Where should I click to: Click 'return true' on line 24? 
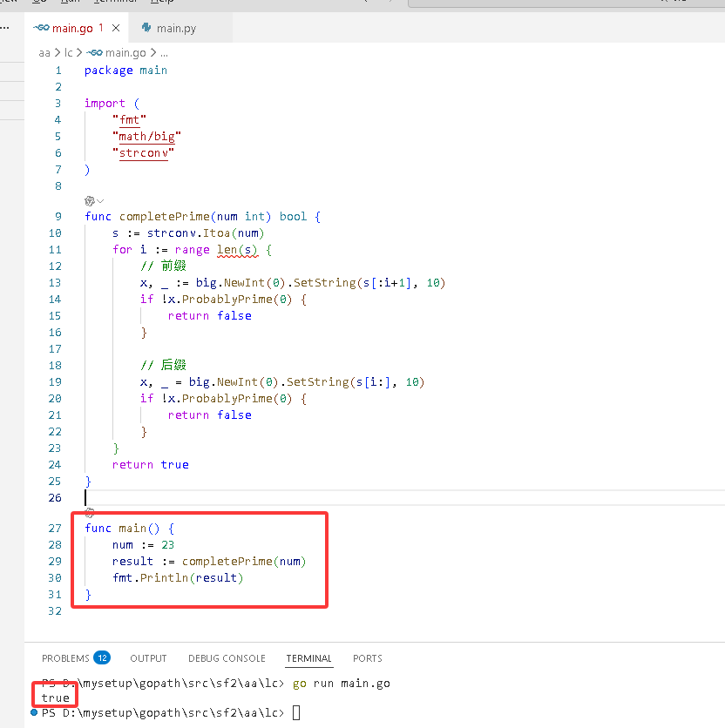pyautogui.click(x=151, y=465)
